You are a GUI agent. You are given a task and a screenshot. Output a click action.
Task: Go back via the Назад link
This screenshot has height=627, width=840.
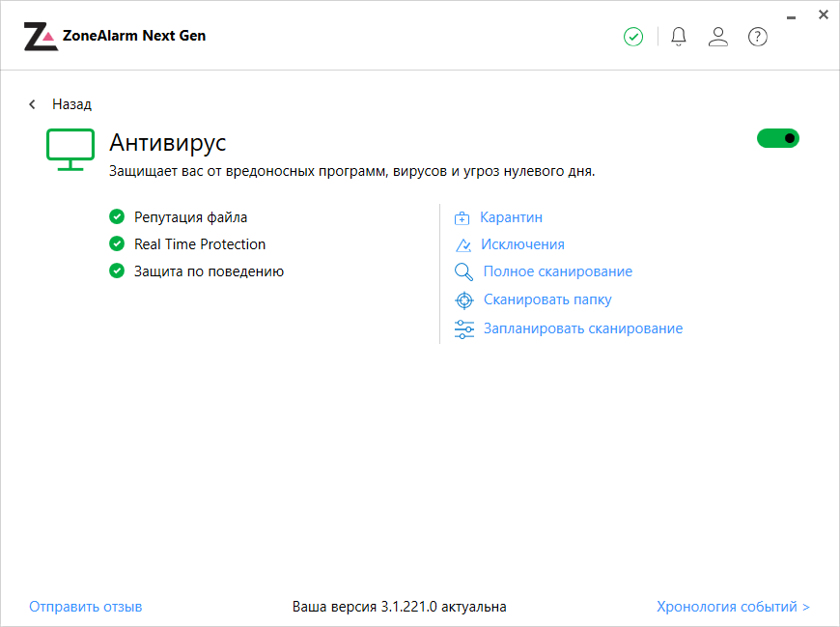pyautogui.click(x=71, y=104)
